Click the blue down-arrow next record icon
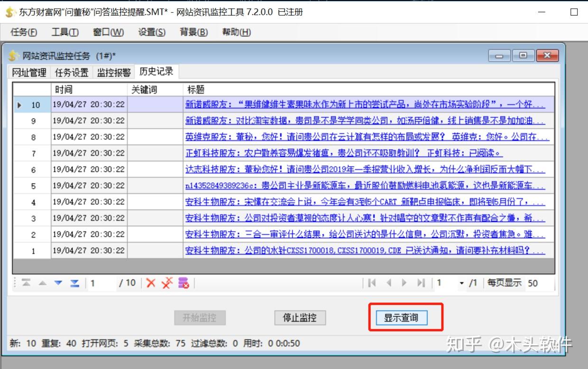The height and width of the screenshot is (369, 588). pyautogui.click(x=58, y=283)
